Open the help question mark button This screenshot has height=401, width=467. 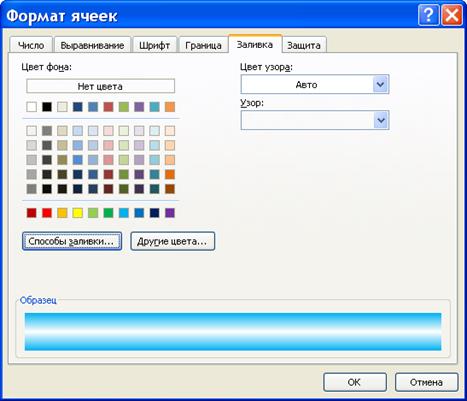[x=428, y=15]
